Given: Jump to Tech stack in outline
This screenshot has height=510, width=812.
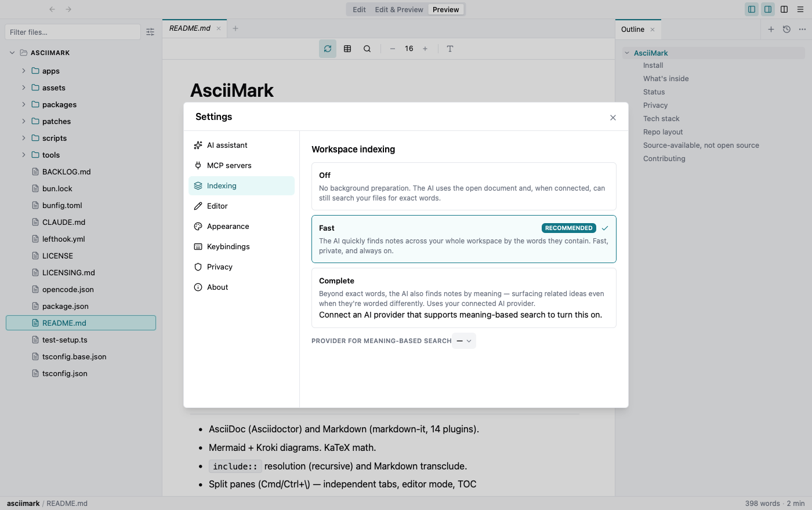Looking at the screenshot, I should coord(661,119).
